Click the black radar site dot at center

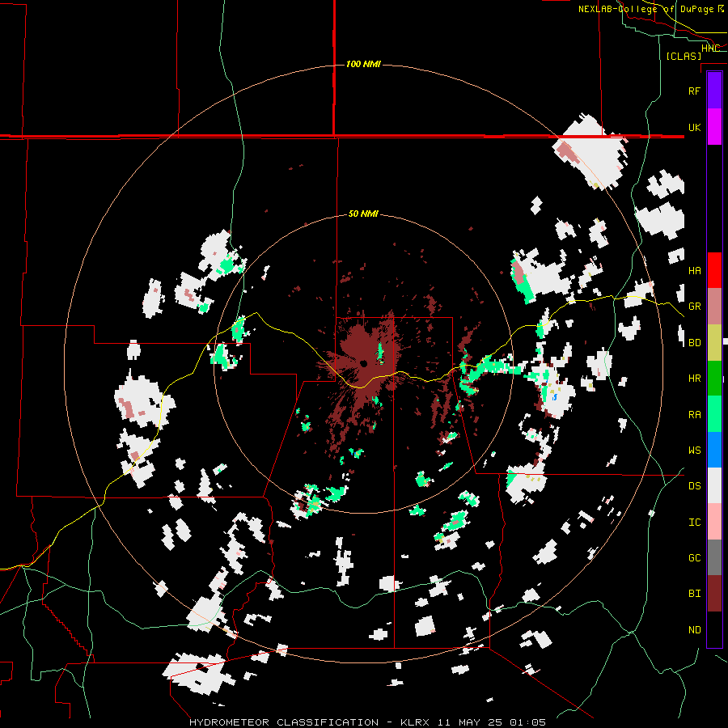(363, 363)
